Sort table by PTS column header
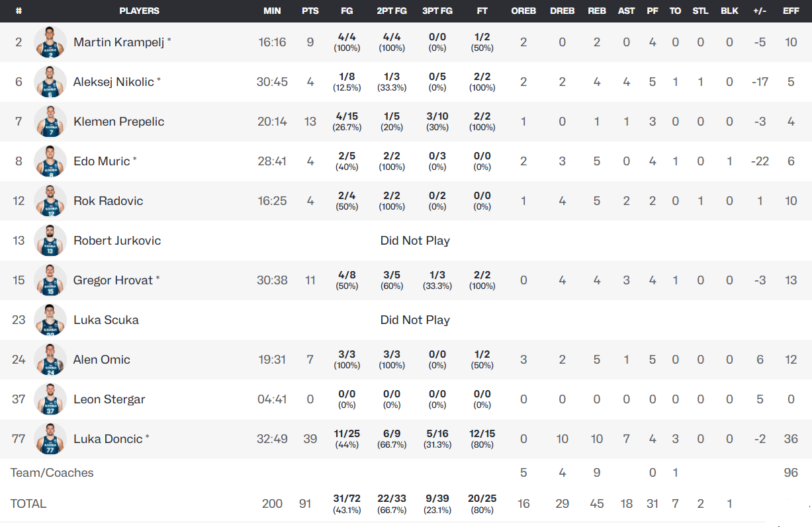Screen dimensions: 812x527 (x=310, y=11)
